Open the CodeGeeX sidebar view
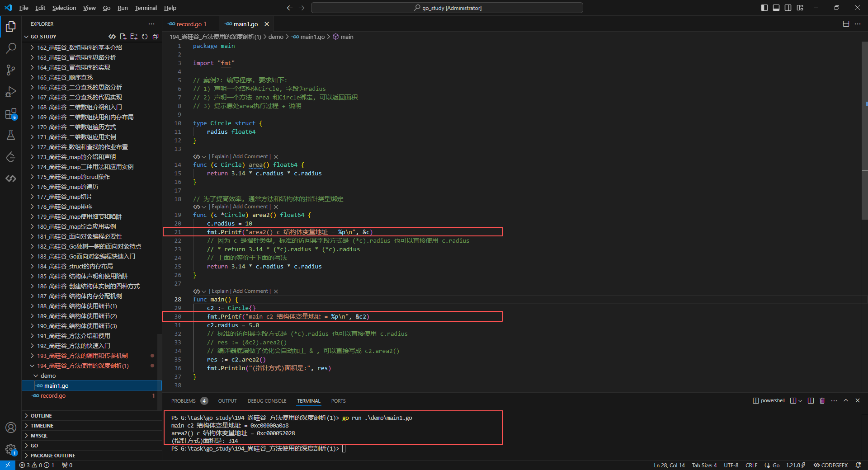 11,179
